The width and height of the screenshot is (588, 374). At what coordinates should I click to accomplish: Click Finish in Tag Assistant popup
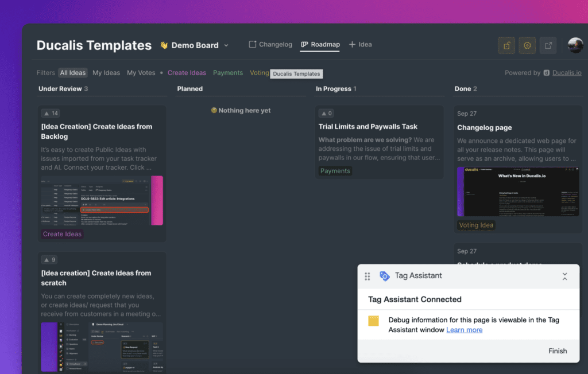557,351
